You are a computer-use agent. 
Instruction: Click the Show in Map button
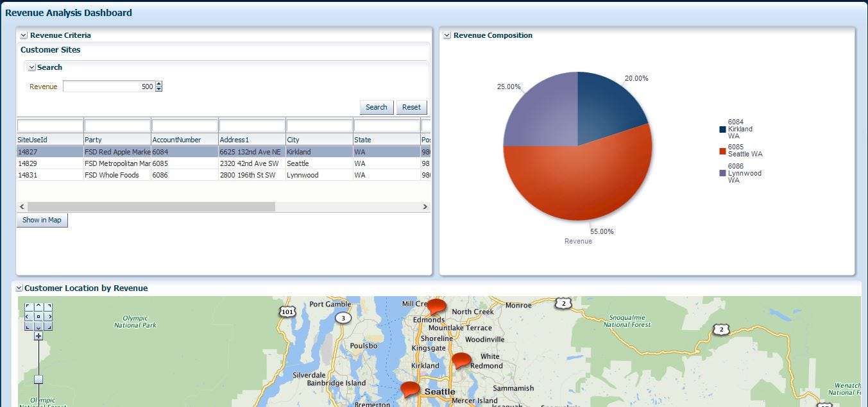coord(42,220)
